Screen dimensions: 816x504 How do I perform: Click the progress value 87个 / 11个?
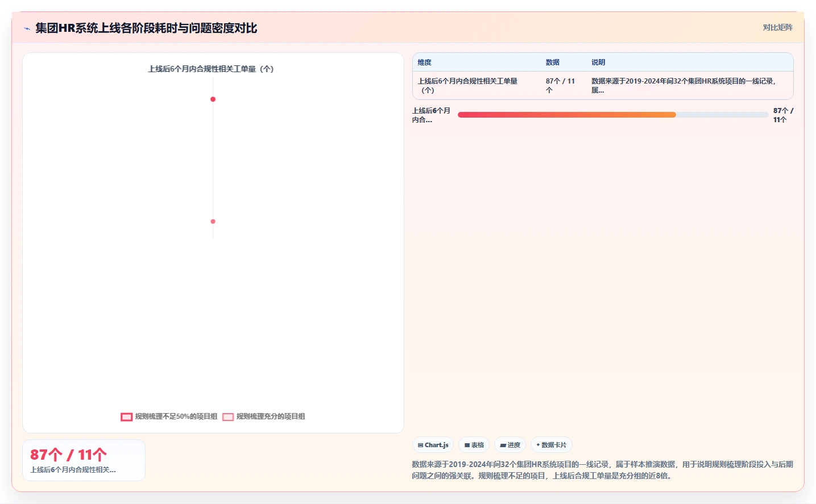coord(783,115)
